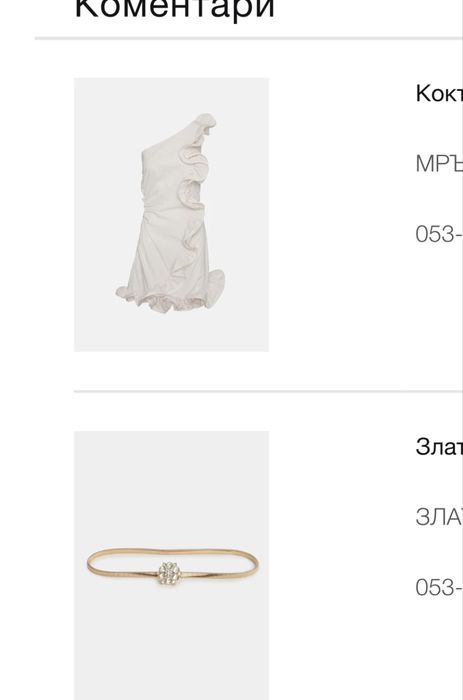Open the white one-shoulder ruffle dress image
463x700 pixels.
[x=171, y=214]
